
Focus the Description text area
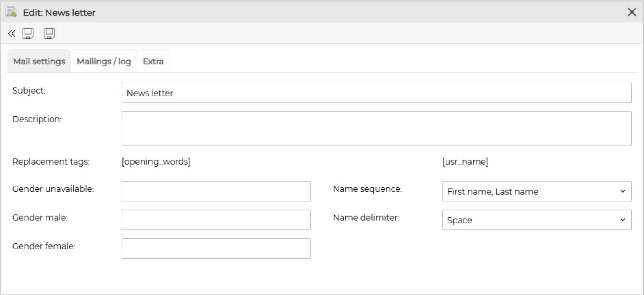coord(376,128)
